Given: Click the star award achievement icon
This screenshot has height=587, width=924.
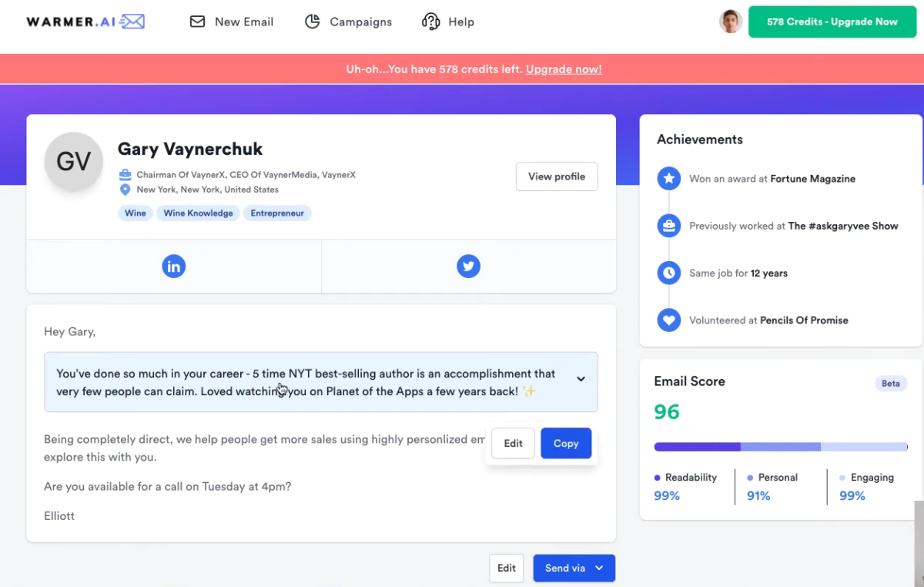Looking at the screenshot, I should coord(669,179).
